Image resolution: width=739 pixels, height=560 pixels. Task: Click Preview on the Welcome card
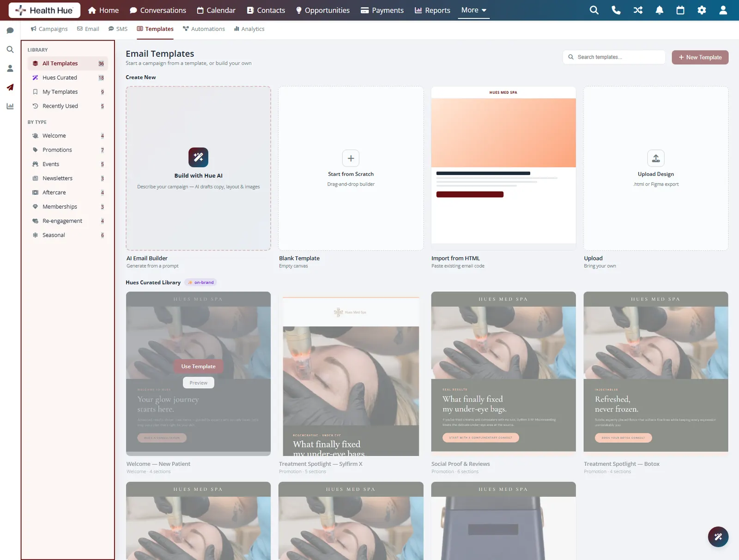click(198, 383)
